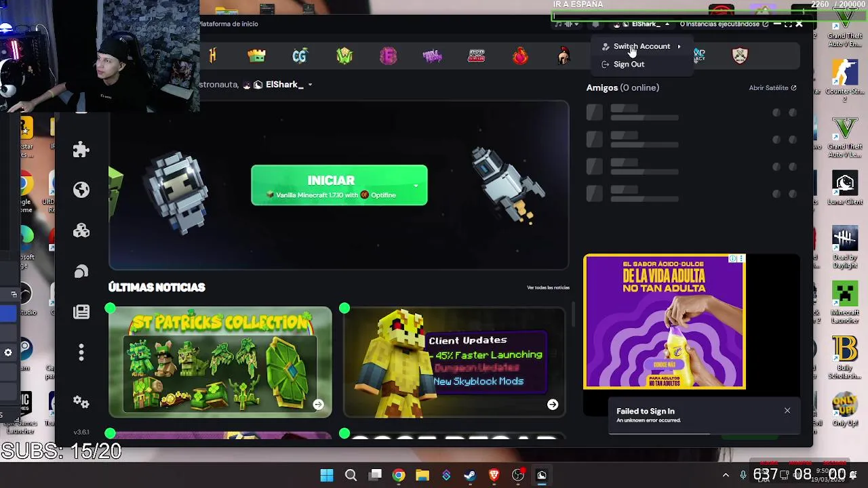The image size is (868, 488).
Task: Open Google Chrome from taskbar
Action: click(x=399, y=475)
